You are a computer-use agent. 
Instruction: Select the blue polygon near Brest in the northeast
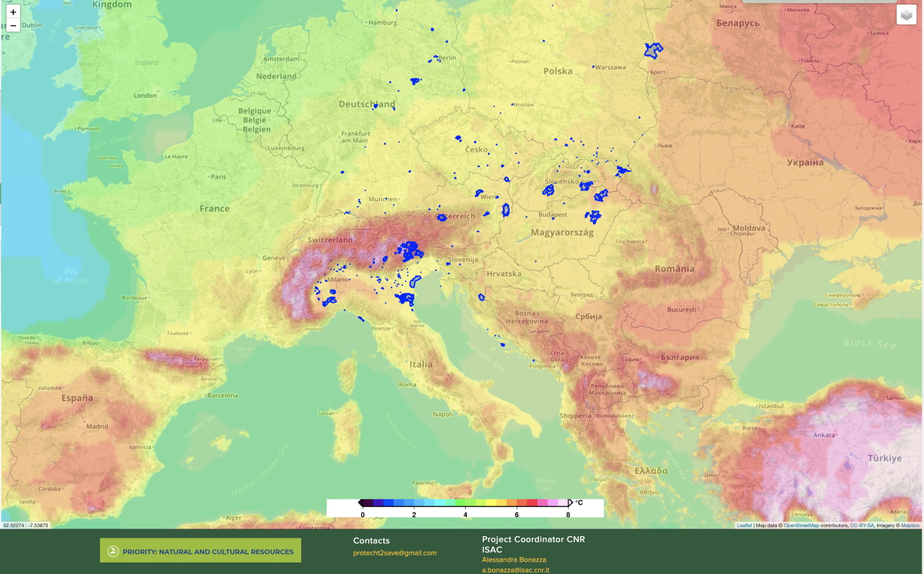pos(654,50)
